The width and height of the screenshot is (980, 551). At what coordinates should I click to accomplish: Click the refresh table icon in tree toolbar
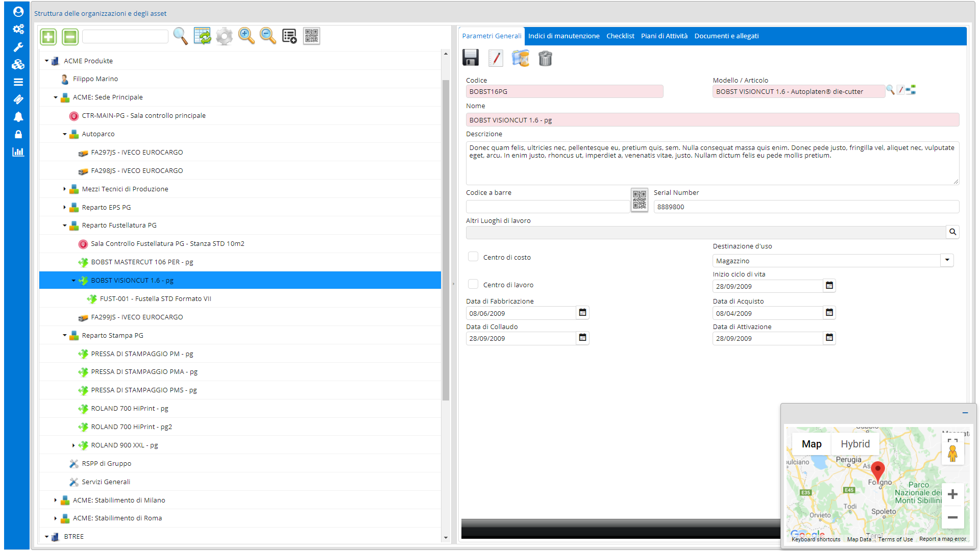click(202, 36)
